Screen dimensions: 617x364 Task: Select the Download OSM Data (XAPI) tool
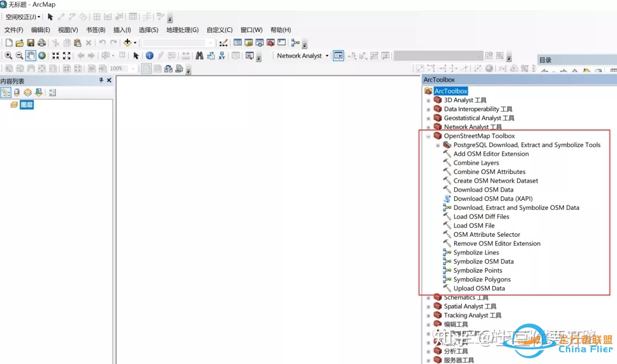point(493,199)
